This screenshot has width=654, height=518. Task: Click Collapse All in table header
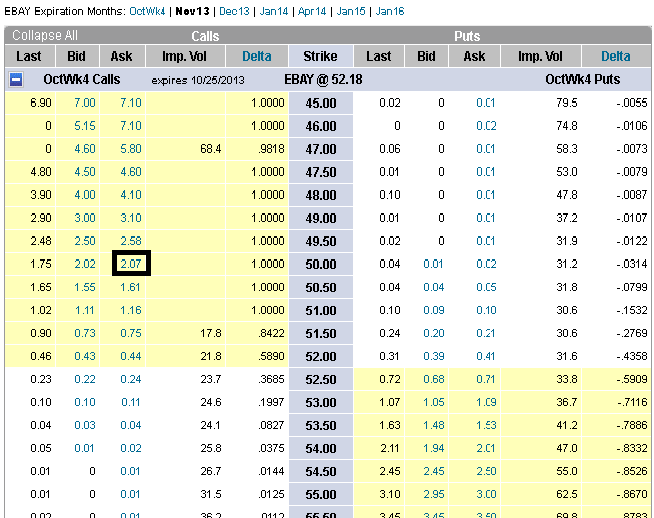(45, 35)
